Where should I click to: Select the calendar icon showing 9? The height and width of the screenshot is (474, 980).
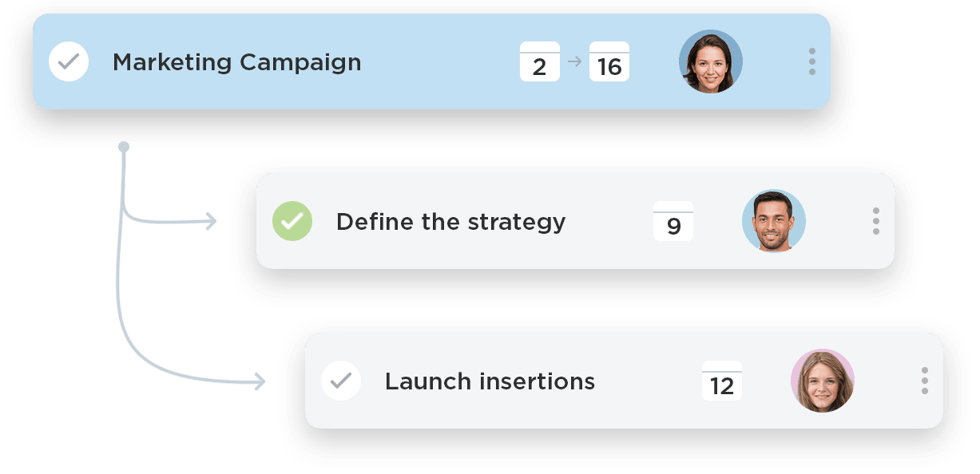672,221
